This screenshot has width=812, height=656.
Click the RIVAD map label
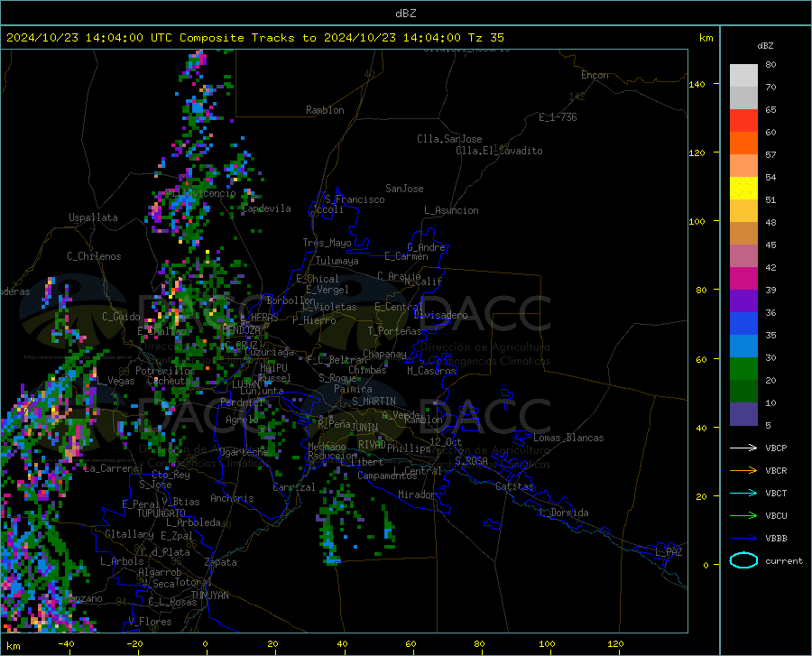[x=372, y=445]
